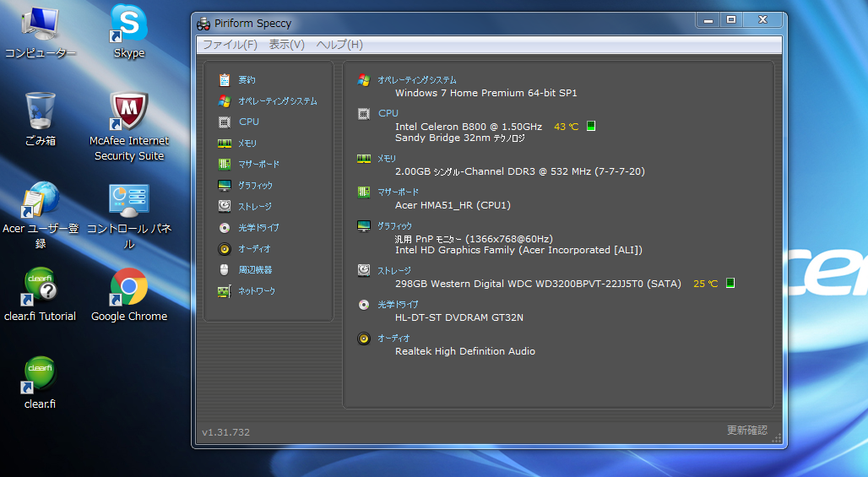Select the clear.fi Tutorial shortcut icon
Viewport: 868px width, 477px height.
point(40,287)
